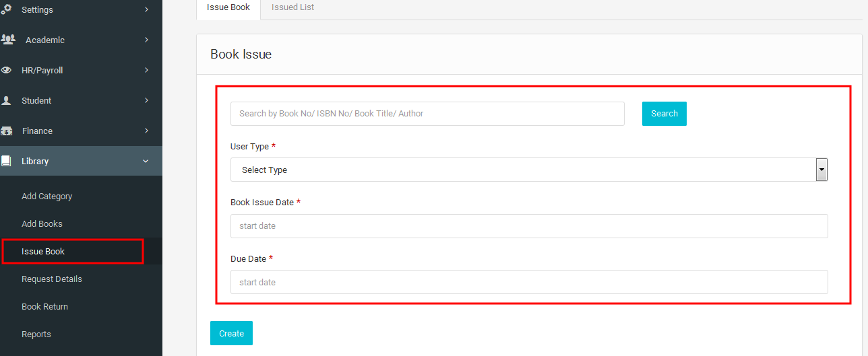
Task: Open the User Type Select Type dropdown
Action: [x=529, y=170]
